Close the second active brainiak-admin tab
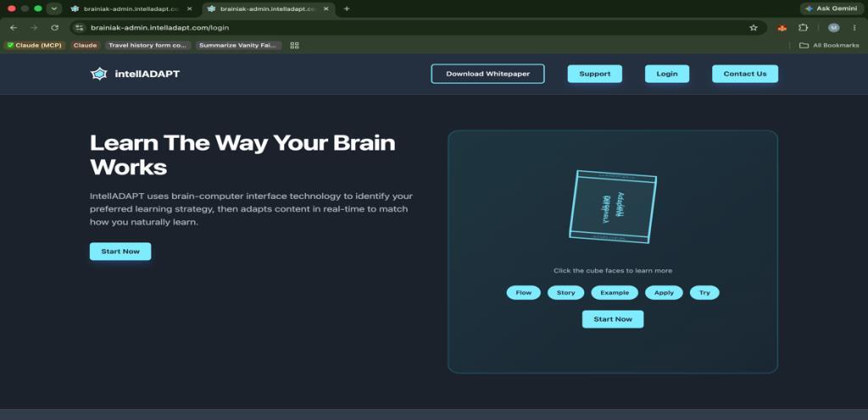Screen dimensions: 868x420 (x=325, y=8)
